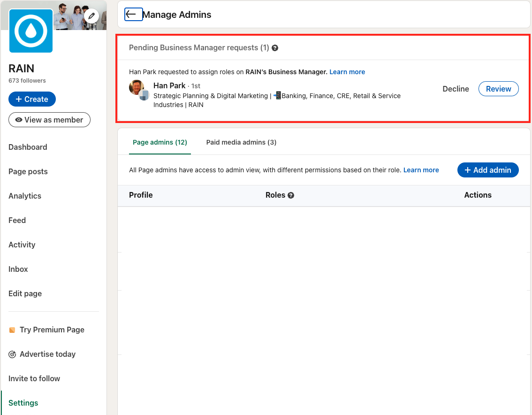Click the View as member button
The width and height of the screenshot is (532, 415).
point(49,120)
